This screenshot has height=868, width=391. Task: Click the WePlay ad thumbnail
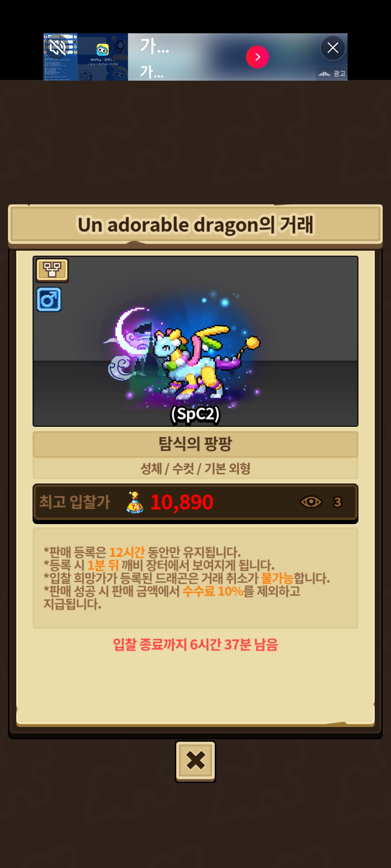(86, 57)
